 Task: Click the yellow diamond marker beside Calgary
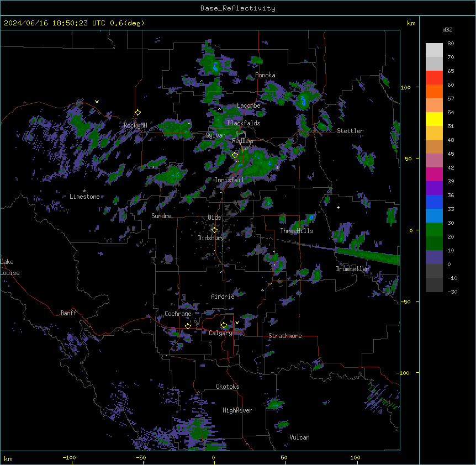click(224, 325)
